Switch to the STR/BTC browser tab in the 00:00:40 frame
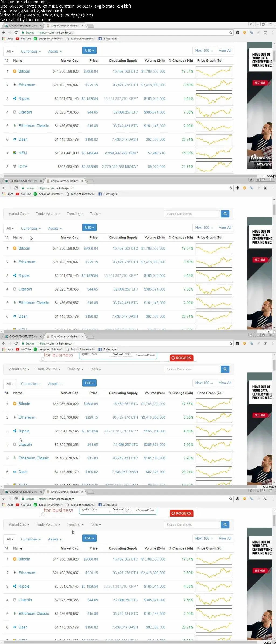The image size is (276, 644). (23, 26)
